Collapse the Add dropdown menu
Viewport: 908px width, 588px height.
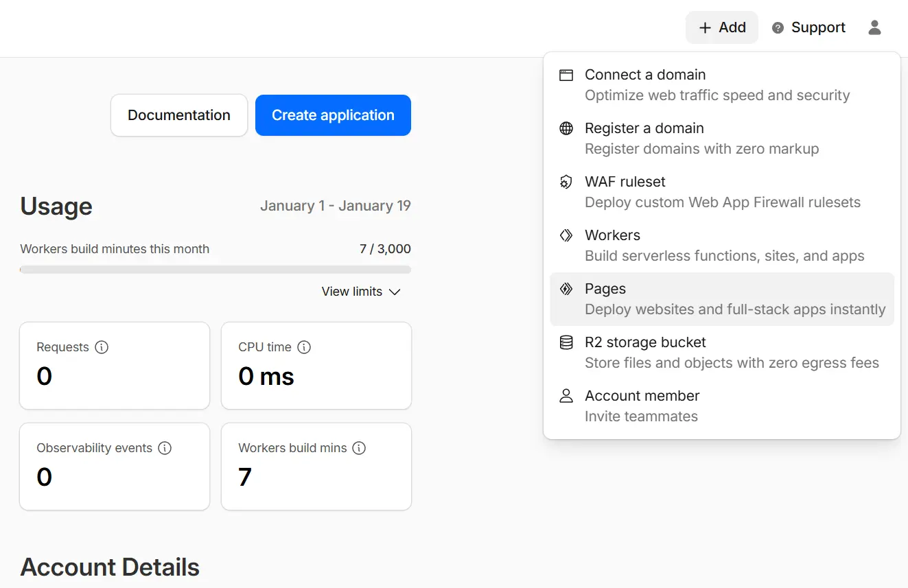coord(722,27)
